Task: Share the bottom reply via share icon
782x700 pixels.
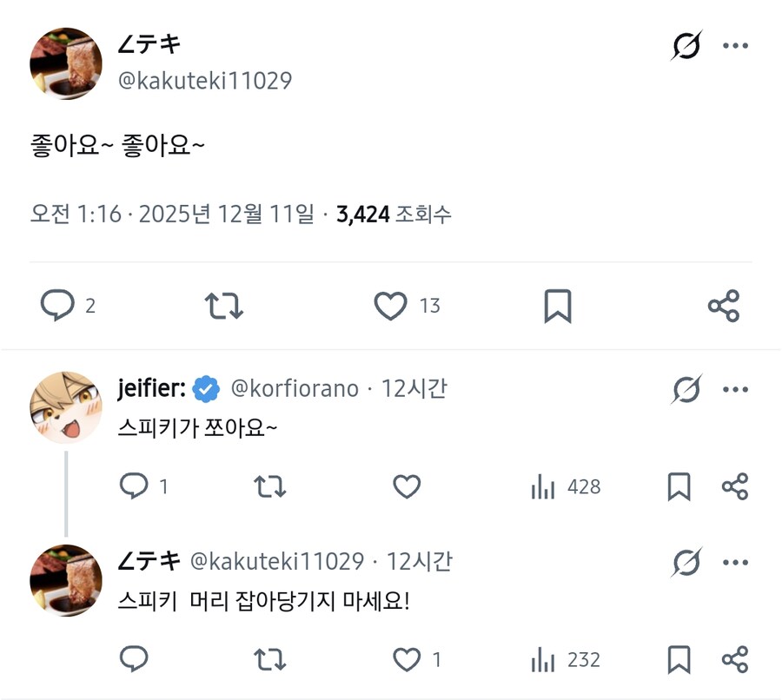Action: 737,659
